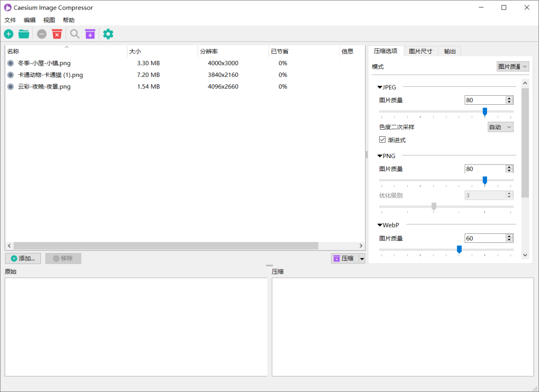This screenshot has height=392, width=539.
Task: Click the 压缩 button below the file list
Action: 345,259
